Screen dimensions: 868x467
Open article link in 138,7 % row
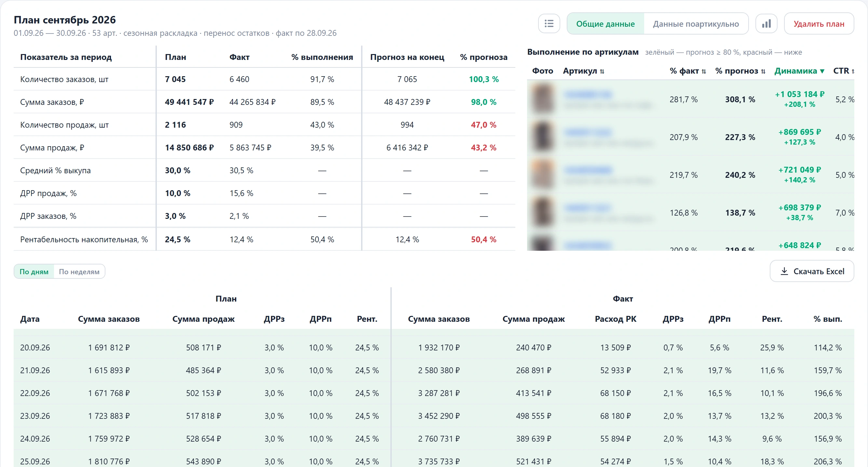[588, 207]
